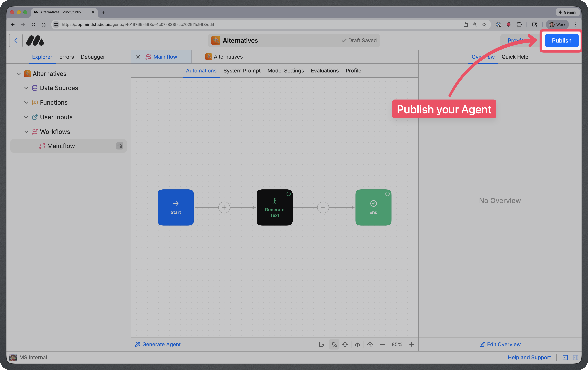Switch to the System Prompt tab

click(242, 70)
